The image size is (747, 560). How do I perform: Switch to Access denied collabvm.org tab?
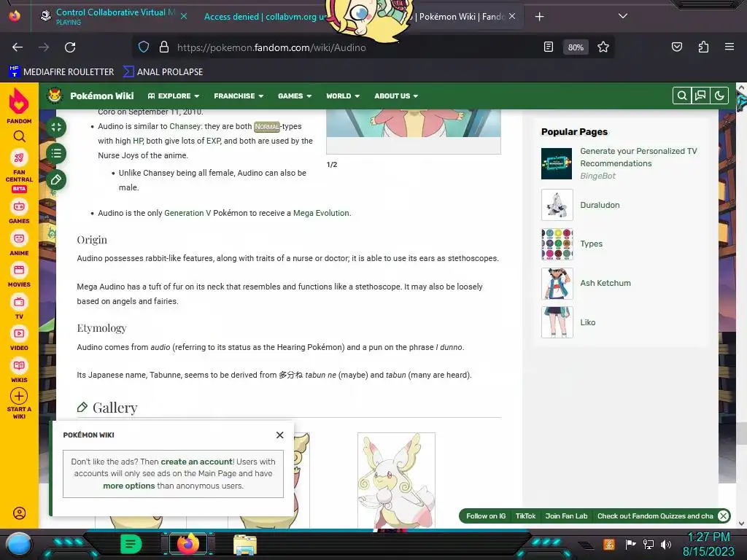point(263,17)
